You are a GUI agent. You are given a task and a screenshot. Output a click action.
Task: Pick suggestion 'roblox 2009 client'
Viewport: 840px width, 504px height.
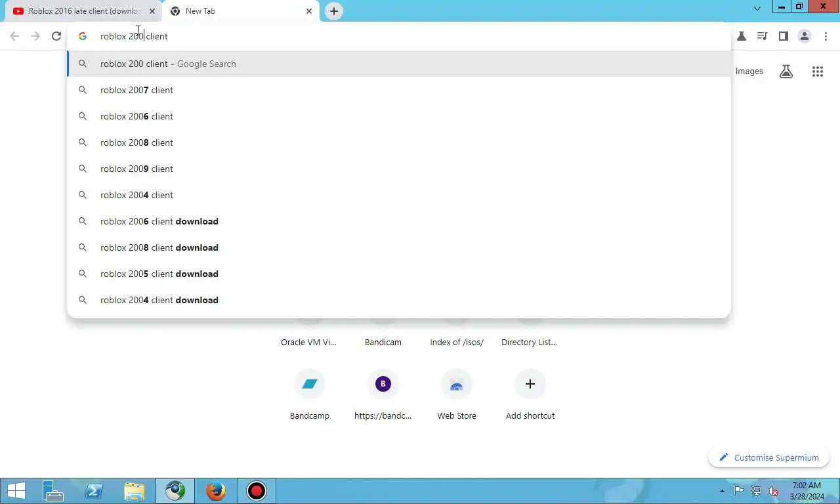point(399,169)
